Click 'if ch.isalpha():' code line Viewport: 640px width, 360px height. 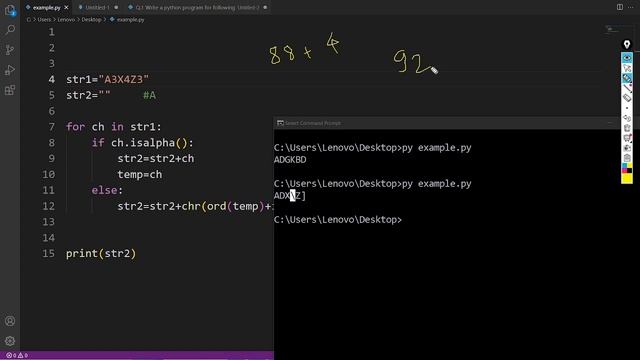142,143
